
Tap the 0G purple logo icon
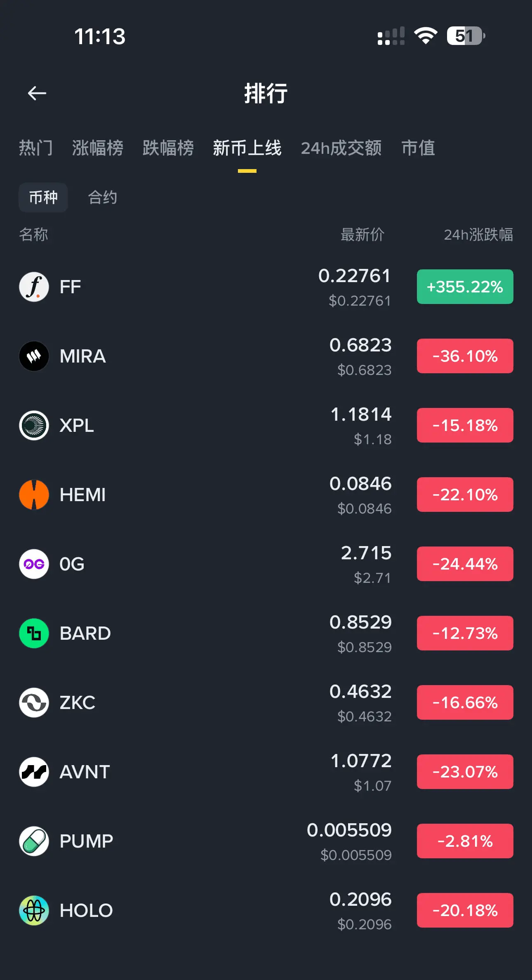tap(34, 564)
